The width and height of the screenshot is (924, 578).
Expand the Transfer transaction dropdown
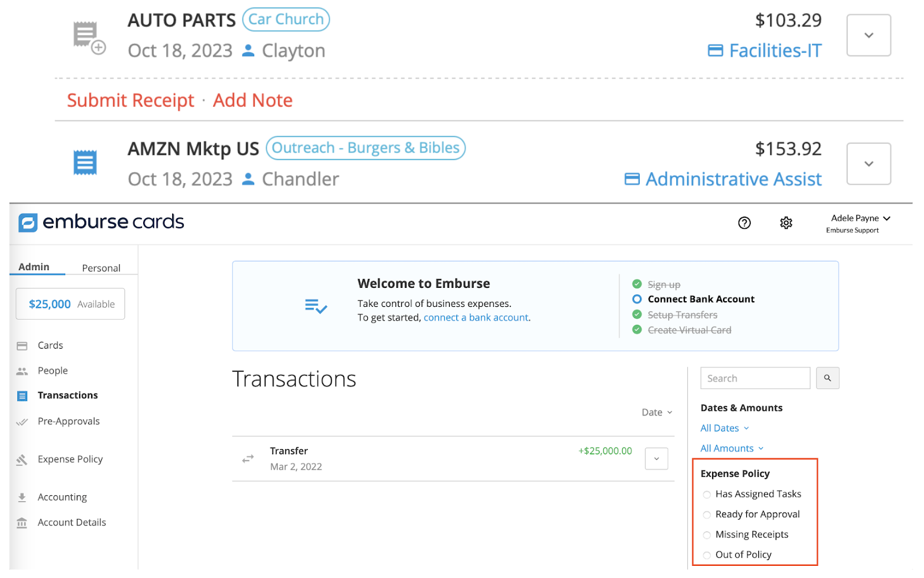pos(657,459)
